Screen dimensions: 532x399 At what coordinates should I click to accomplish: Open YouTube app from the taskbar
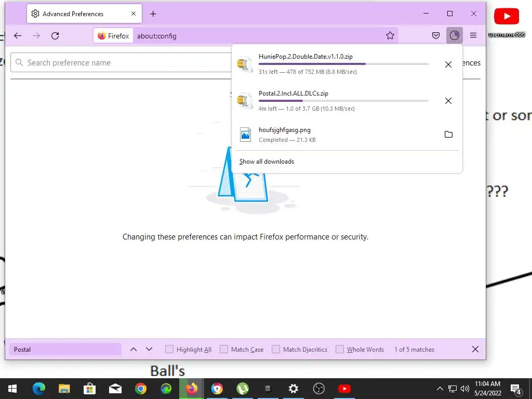(x=344, y=389)
